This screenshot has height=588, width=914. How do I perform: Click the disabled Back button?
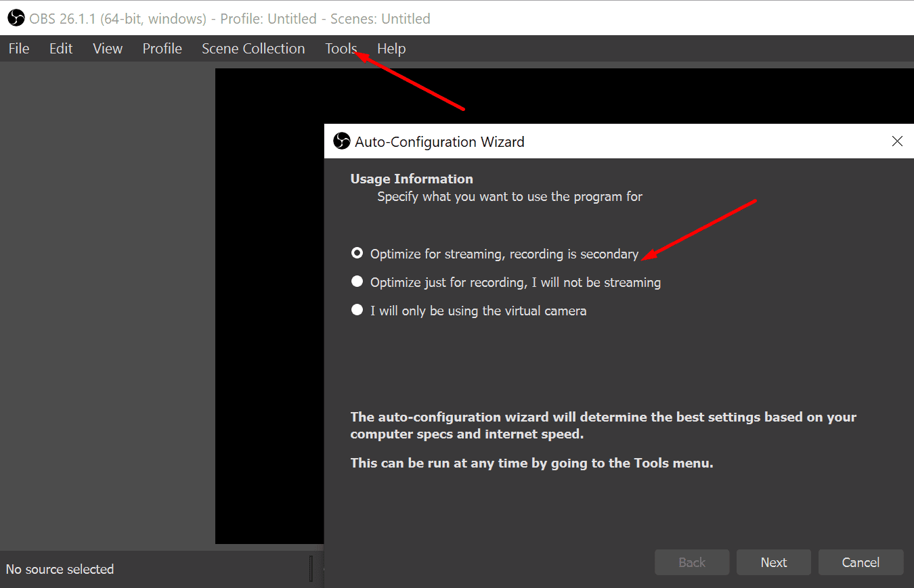[692, 562]
